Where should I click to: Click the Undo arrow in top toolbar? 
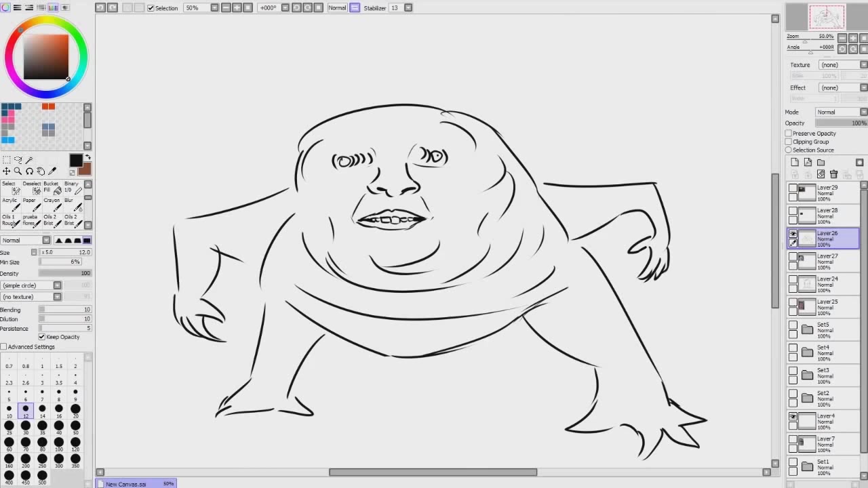(100, 7)
